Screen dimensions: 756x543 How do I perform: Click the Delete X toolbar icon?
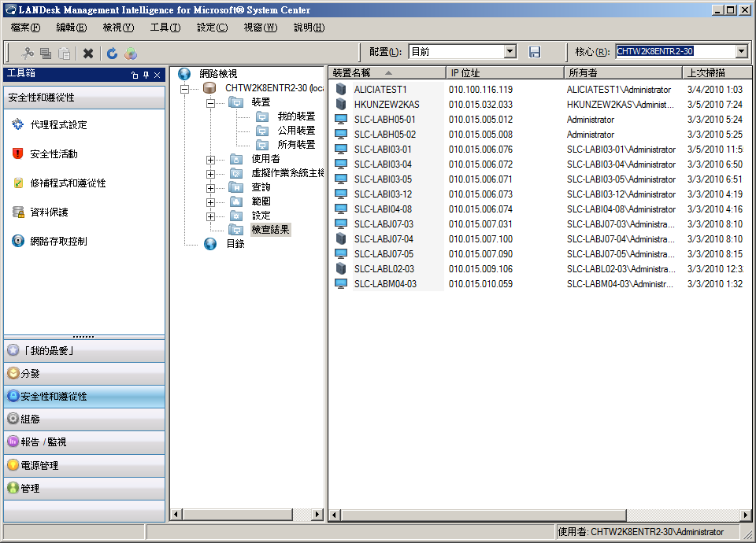(87, 53)
